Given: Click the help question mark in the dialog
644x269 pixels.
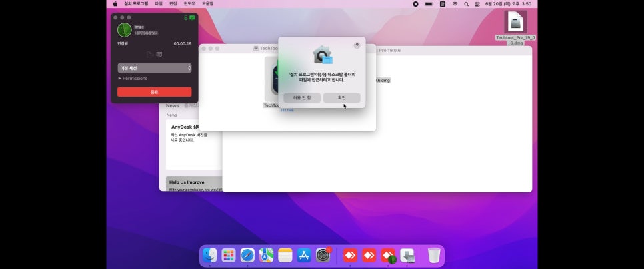Looking at the screenshot, I should click(357, 45).
